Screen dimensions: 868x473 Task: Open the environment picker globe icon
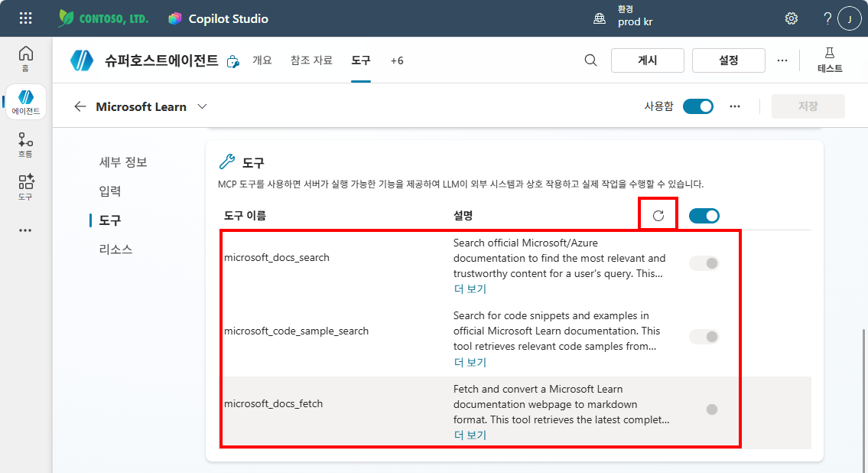[x=600, y=19]
